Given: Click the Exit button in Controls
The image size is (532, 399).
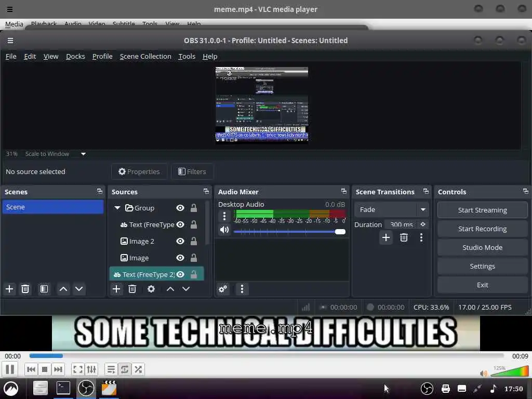Looking at the screenshot, I should coord(482,285).
